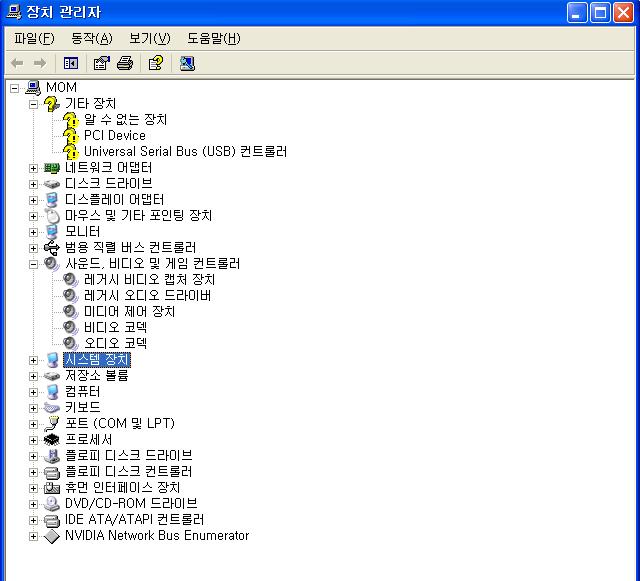Viewport: 640px width, 581px height.
Task: Click the 기타 장치 question mark icon
Action: [x=52, y=104]
